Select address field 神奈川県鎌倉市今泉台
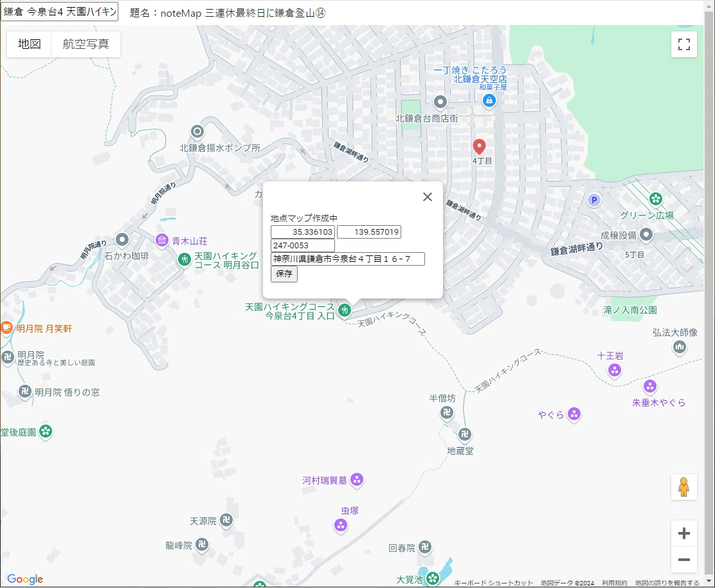The image size is (715, 588). point(348,259)
